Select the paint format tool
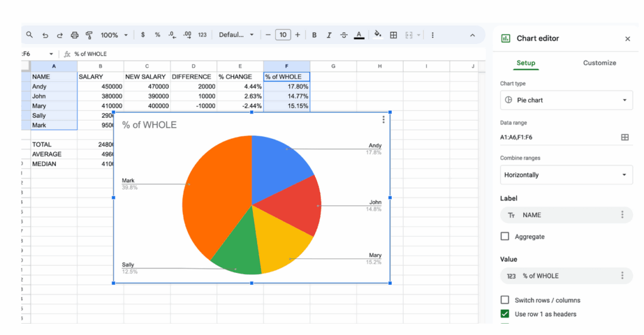Image resolution: width=644 pixels, height=335 pixels. [89, 35]
